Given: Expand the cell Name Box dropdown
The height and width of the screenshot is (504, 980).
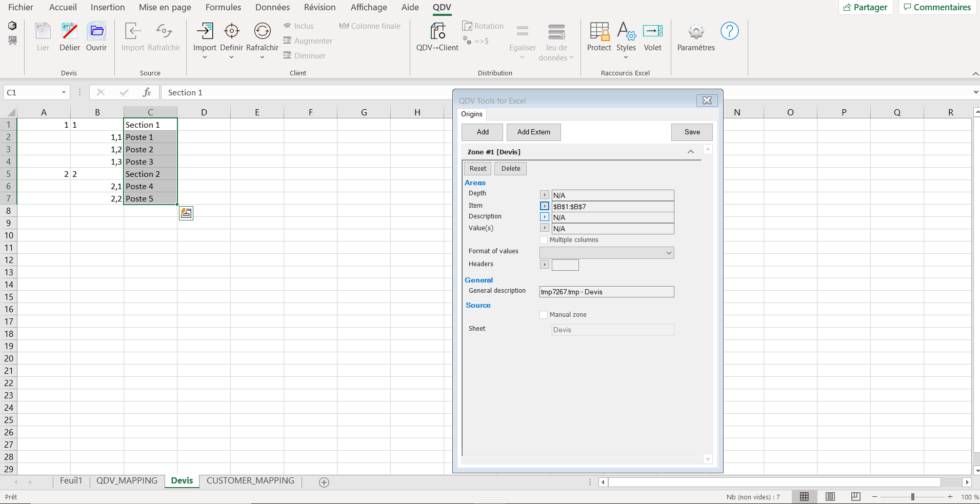Looking at the screenshot, I should [64, 93].
